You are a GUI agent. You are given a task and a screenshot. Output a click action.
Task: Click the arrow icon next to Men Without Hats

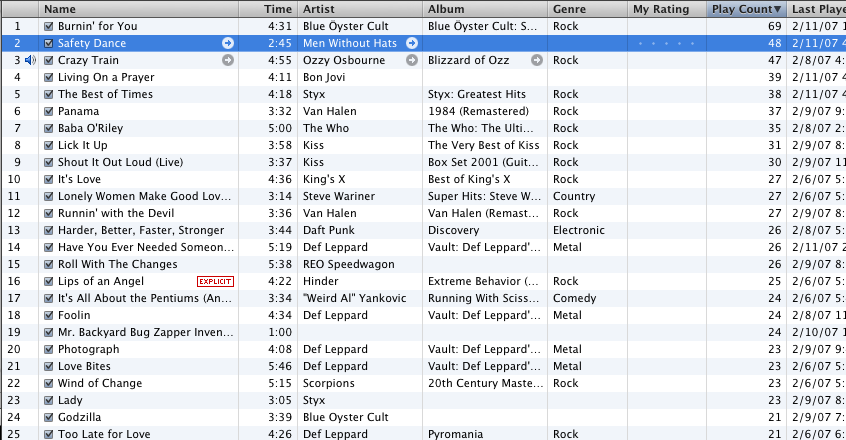point(412,43)
